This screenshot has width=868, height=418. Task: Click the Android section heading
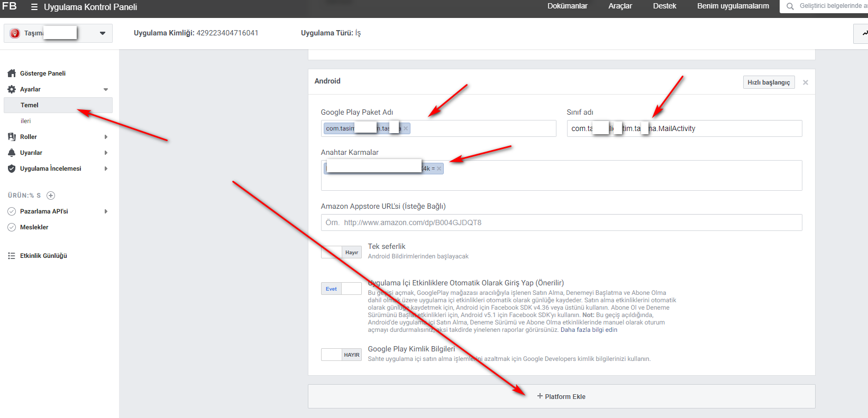pos(327,81)
